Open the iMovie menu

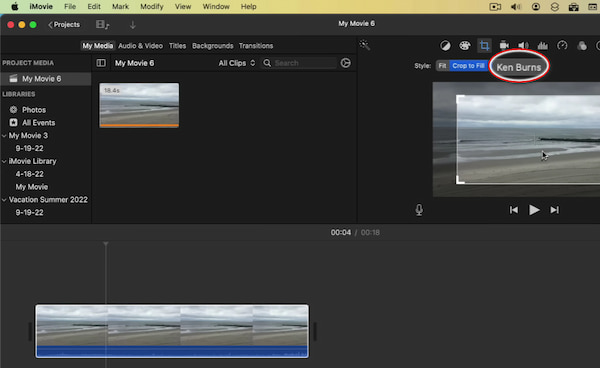click(x=41, y=7)
